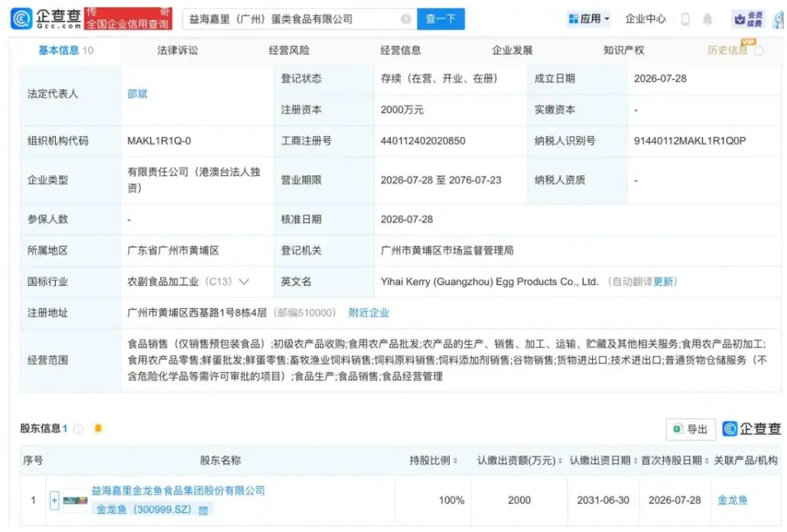Click the shareholder company logo thumbnail

point(75,500)
